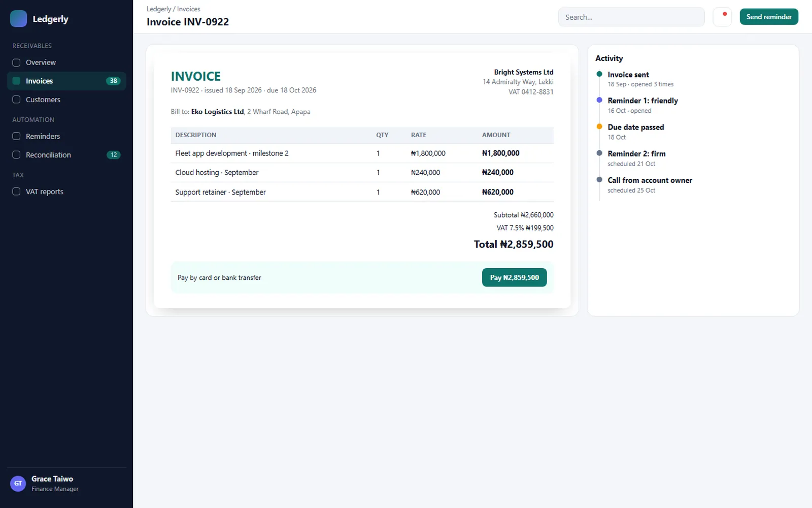Click the Call from account owner dot
Image resolution: width=812 pixels, height=508 pixels.
(x=599, y=179)
